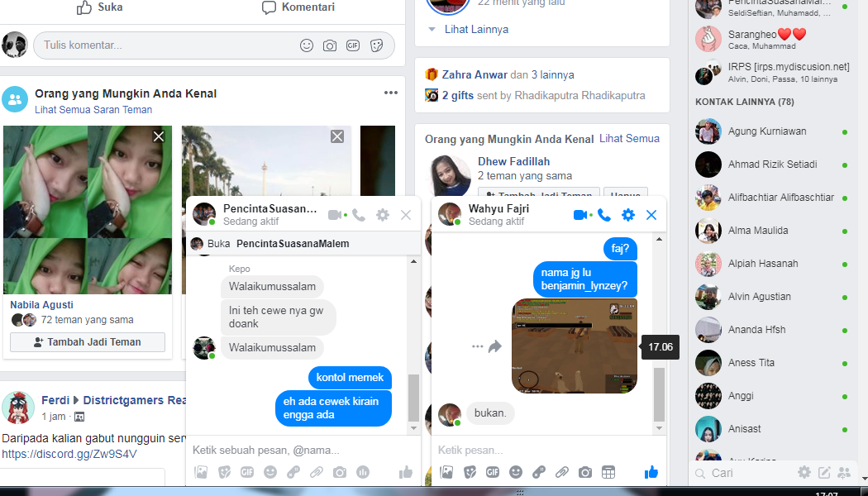868x496 pixels.
Task: Open chat with Agung Kurniawan contact
Action: [x=772, y=131]
